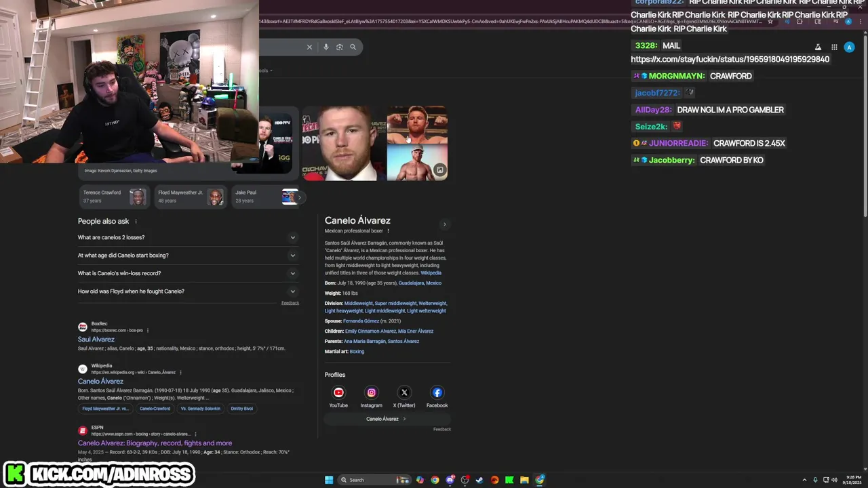
Task: Follow Wikipedia link in knowledge panel description
Action: pyautogui.click(x=431, y=272)
